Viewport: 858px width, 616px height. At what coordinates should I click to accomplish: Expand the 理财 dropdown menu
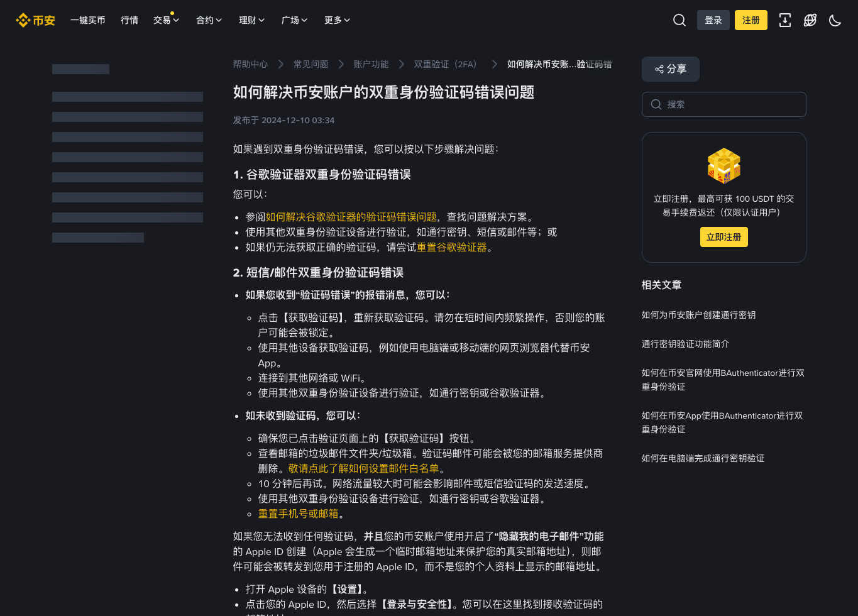[x=252, y=20]
